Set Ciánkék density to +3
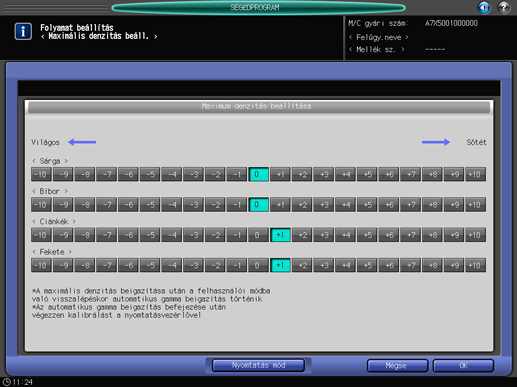 (x=324, y=235)
